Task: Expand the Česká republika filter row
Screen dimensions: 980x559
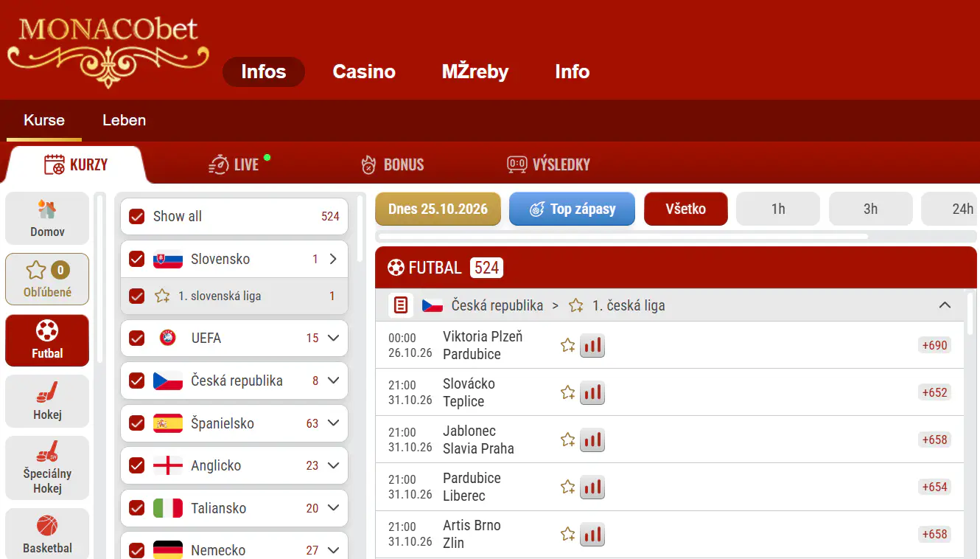Action: click(333, 381)
